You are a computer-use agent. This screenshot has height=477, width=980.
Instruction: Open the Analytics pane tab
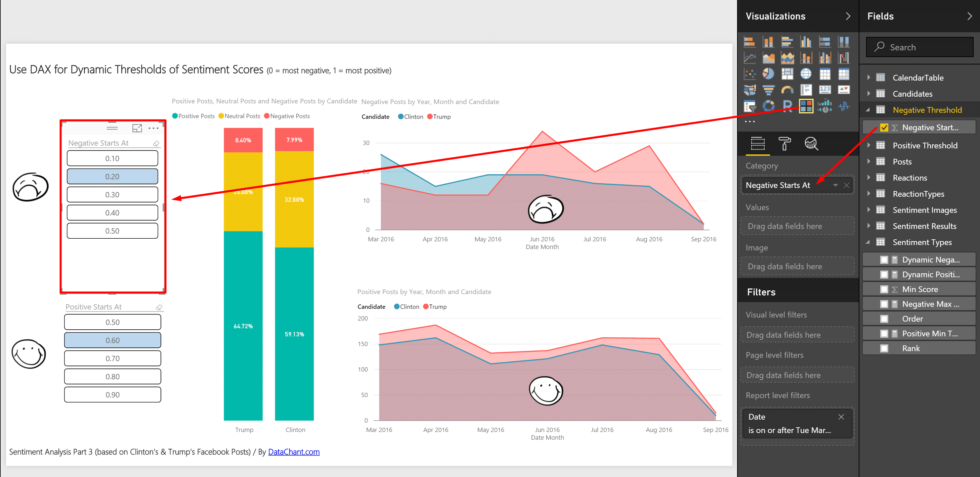(x=811, y=144)
